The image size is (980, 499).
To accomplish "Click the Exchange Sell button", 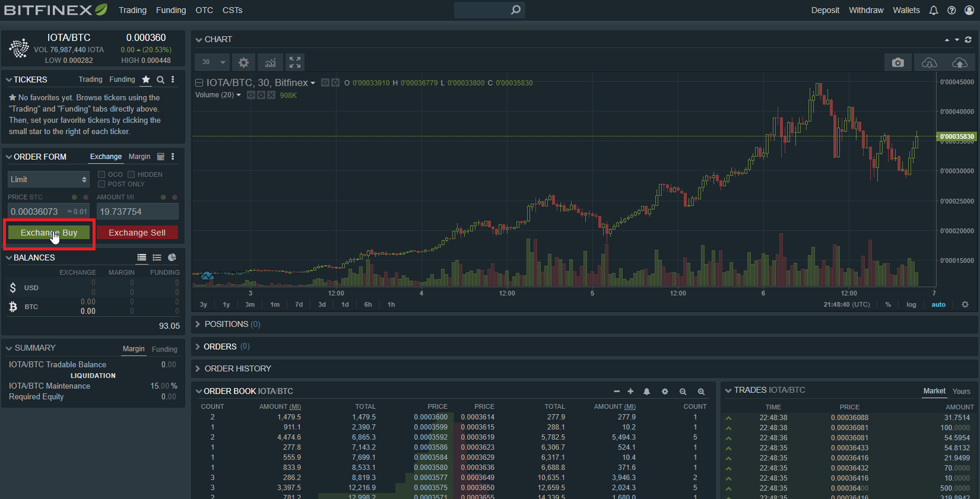I will click(137, 233).
